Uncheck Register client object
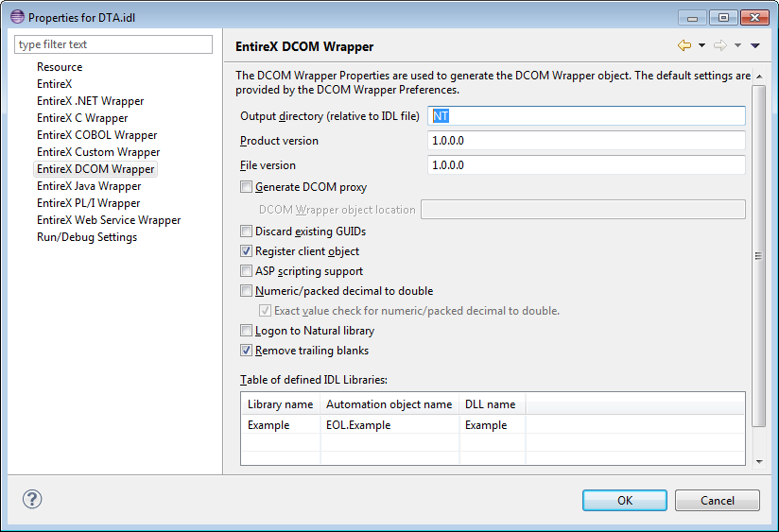This screenshot has height=532, width=779. [246, 250]
